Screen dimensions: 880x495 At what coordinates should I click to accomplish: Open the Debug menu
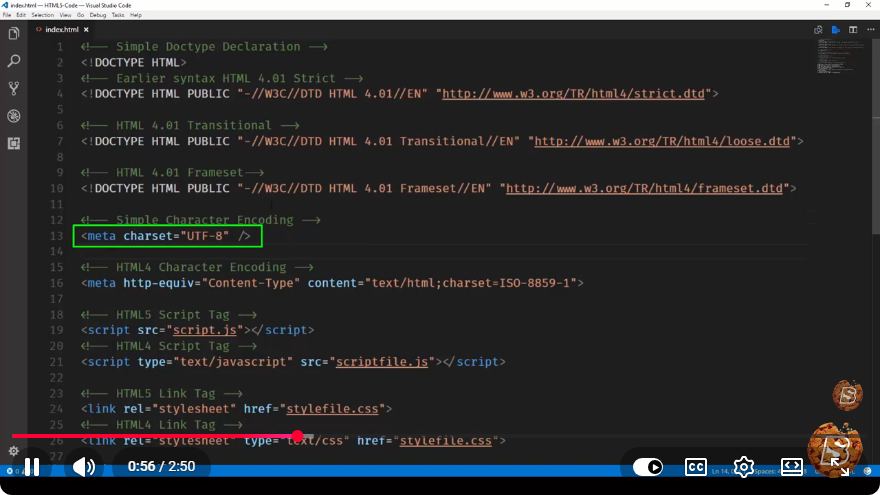click(x=98, y=15)
